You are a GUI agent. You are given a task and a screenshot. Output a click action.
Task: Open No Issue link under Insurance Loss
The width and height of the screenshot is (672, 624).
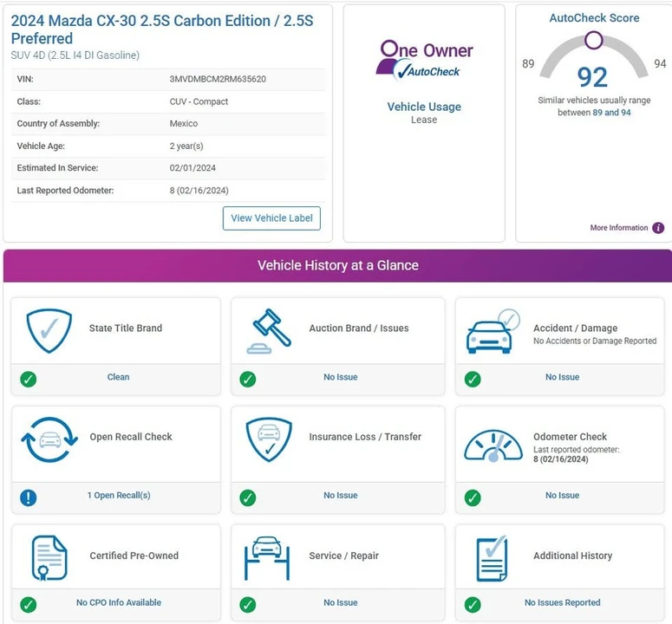coord(340,495)
